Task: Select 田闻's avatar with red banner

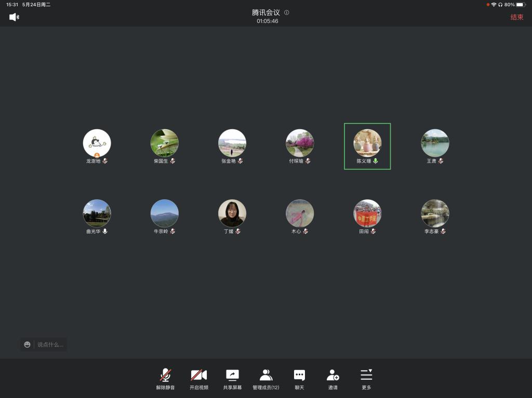Action: (367, 213)
